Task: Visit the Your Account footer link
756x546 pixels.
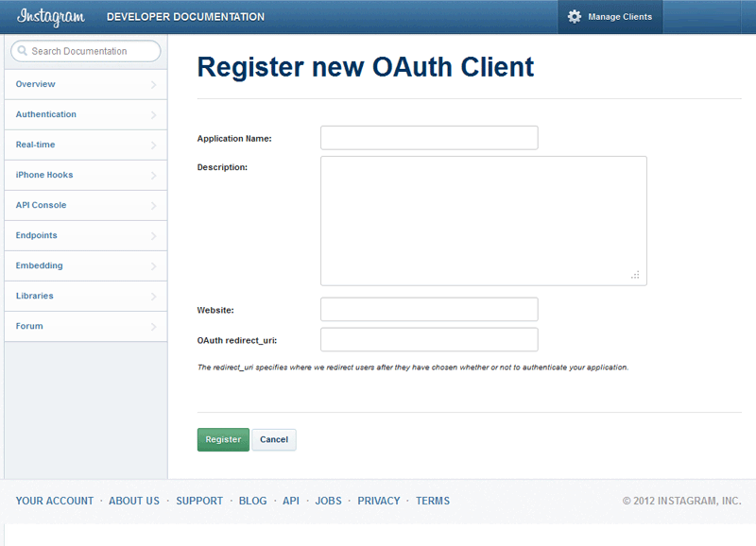Action: (55, 501)
